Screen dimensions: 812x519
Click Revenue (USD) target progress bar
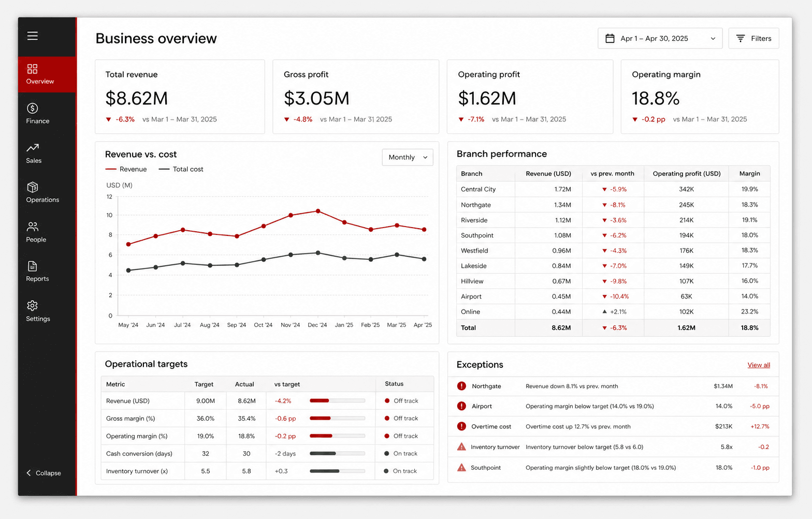click(x=337, y=401)
